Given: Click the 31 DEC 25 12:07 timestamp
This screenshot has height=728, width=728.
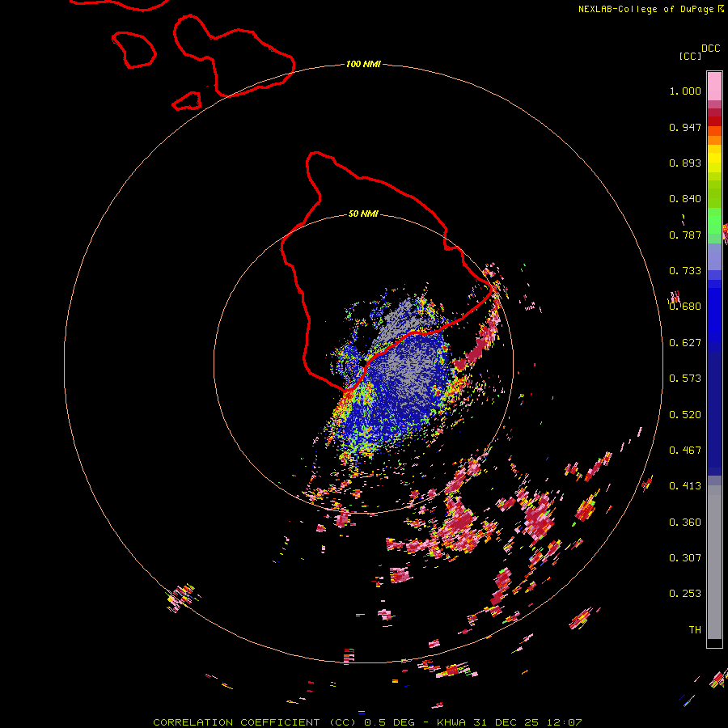Looking at the screenshot, I should 527,722.
